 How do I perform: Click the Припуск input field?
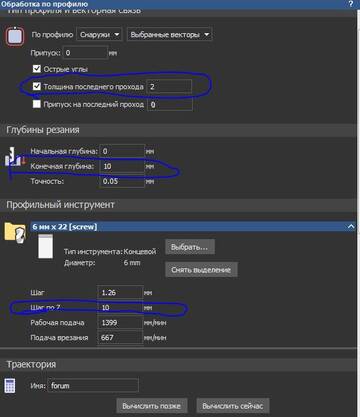point(85,53)
